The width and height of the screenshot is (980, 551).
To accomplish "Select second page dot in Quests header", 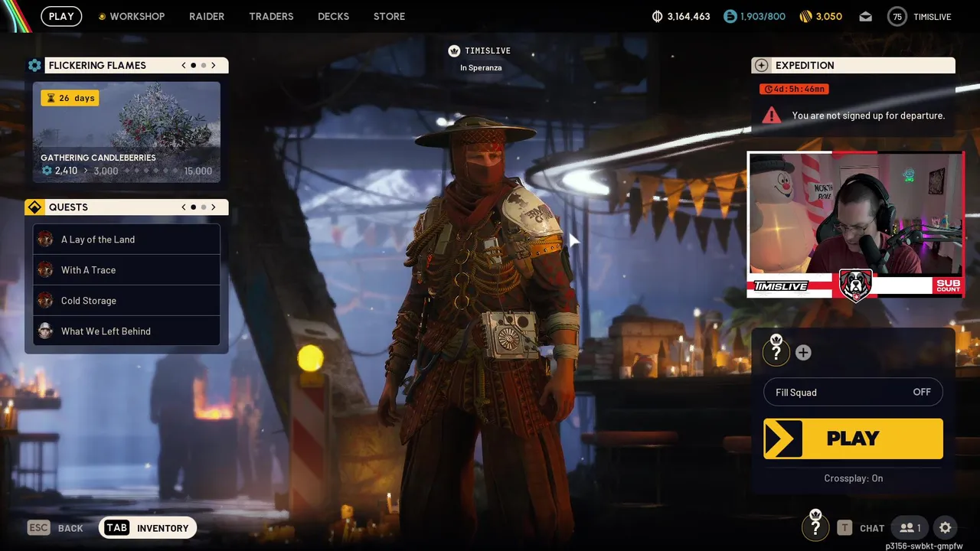I will click(203, 207).
